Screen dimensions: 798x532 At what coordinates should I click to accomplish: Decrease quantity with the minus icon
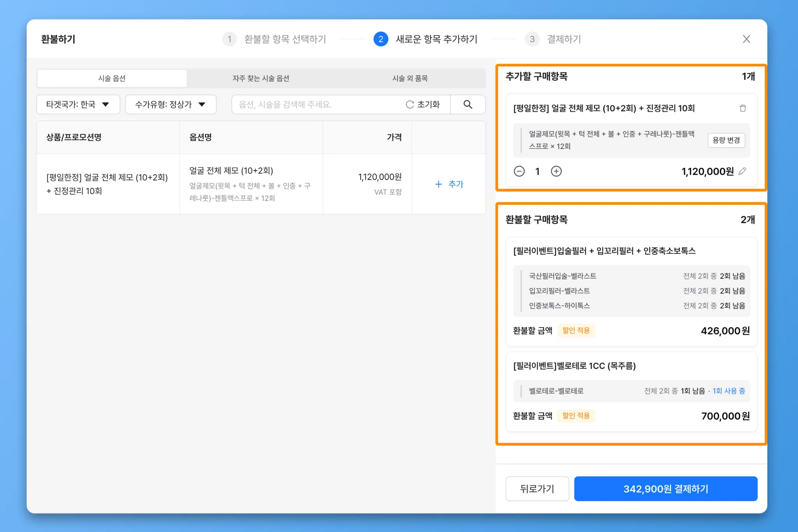coord(519,171)
